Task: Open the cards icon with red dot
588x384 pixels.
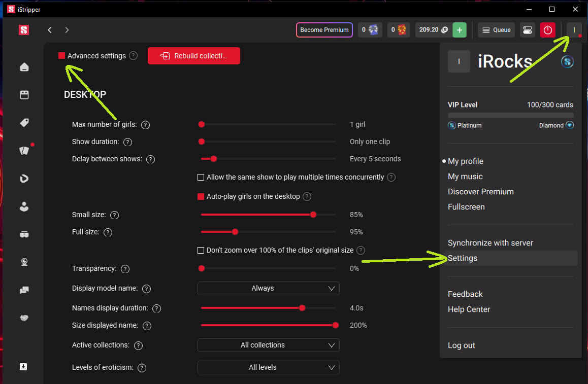Action: (24, 150)
